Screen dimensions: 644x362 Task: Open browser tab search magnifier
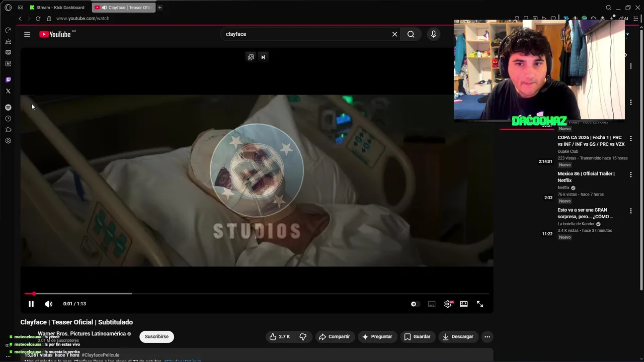(x=608, y=8)
